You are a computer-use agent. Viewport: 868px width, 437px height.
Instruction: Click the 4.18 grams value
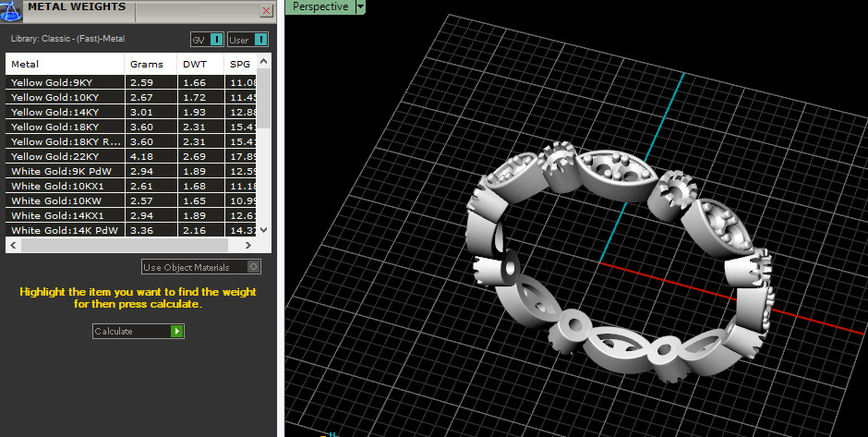coord(141,157)
